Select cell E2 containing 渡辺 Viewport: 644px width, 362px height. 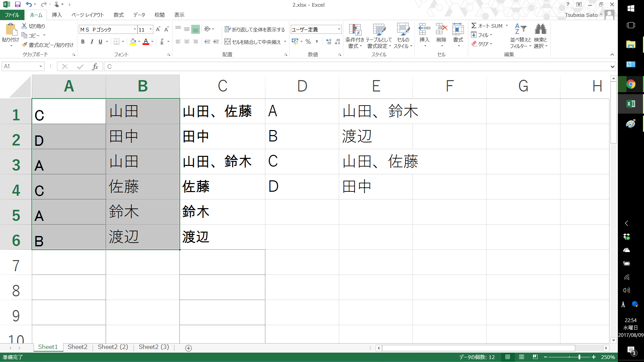click(376, 136)
